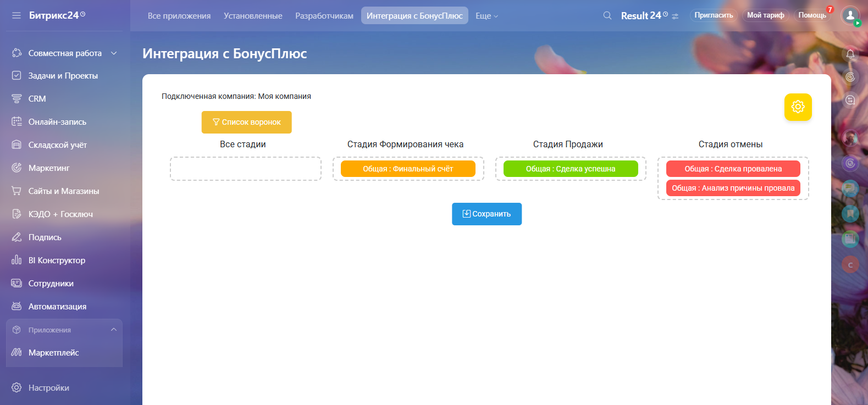Click the Складской учёт warehouse icon
This screenshot has height=405, width=868.
(x=16, y=145)
